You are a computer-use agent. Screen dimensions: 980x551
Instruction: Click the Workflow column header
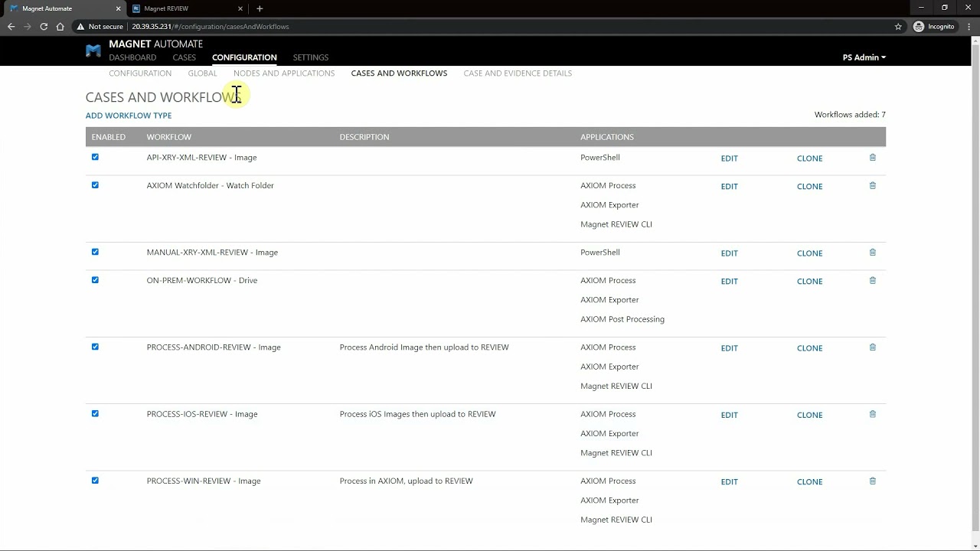pos(168,137)
